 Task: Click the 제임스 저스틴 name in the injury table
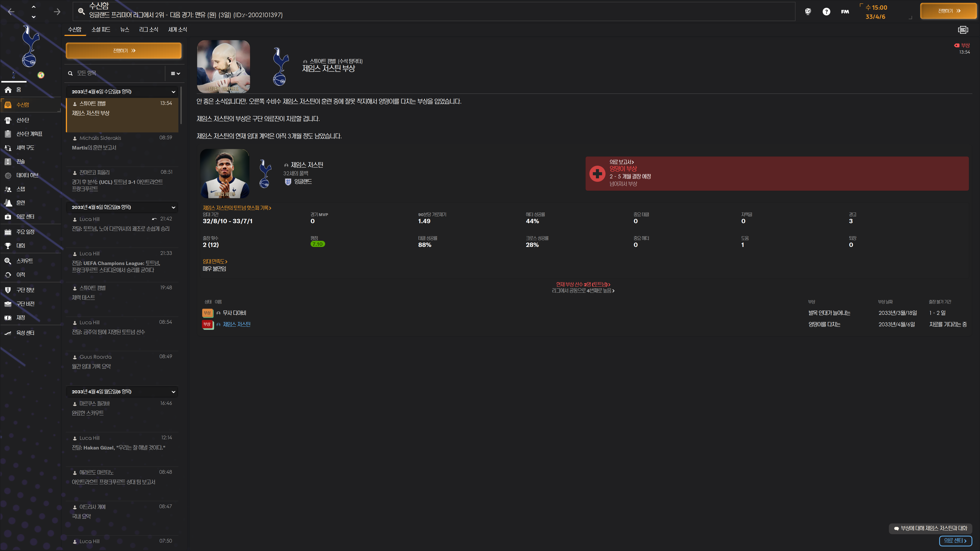[x=237, y=324]
